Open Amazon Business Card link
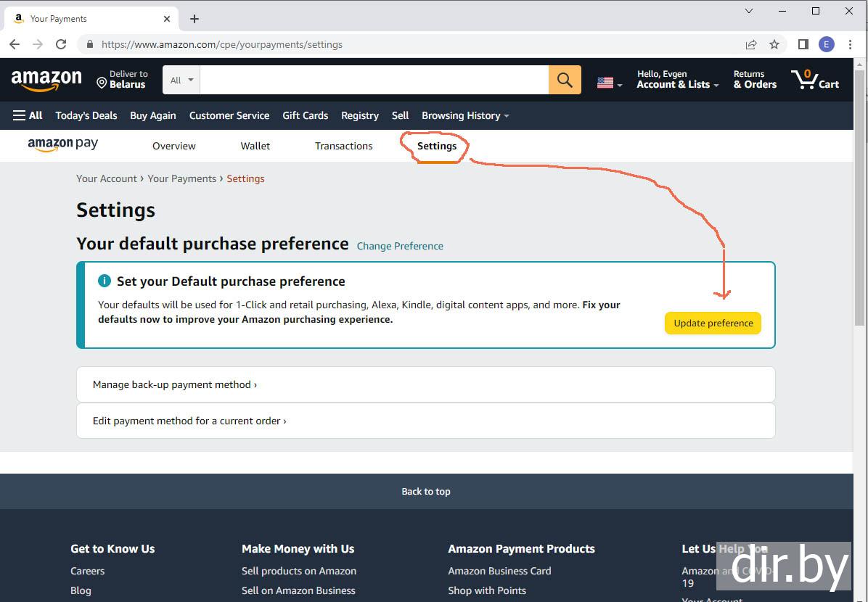The width and height of the screenshot is (868, 602). (499, 571)
